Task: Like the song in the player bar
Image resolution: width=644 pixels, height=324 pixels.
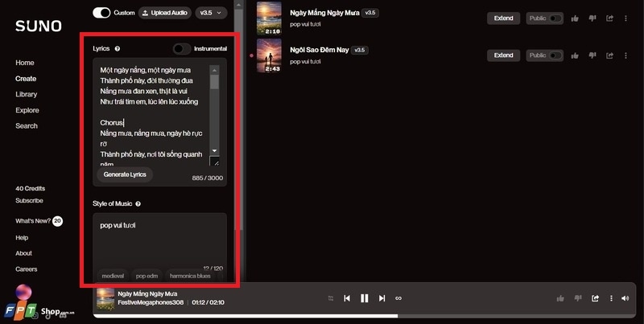Action: (560, 298)
